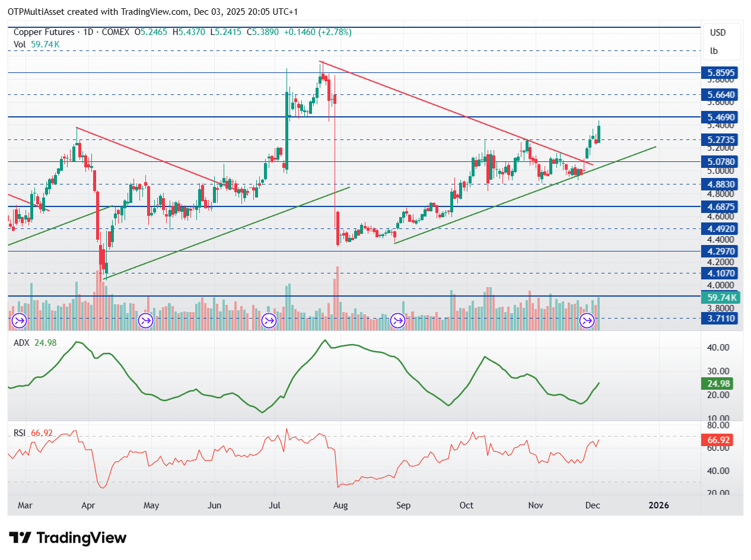751x560 pixels.
Task: Click the 4.4920 price level tag
Action: click(x=721, y=229)
